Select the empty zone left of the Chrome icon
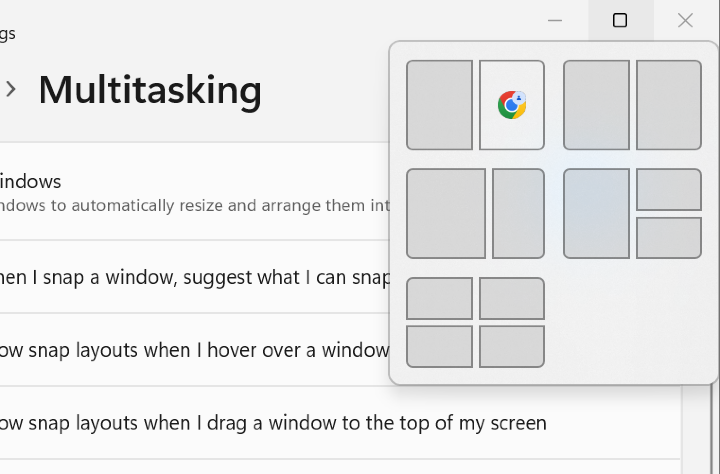This screenshot has height=474, width=720. (439, 105)
